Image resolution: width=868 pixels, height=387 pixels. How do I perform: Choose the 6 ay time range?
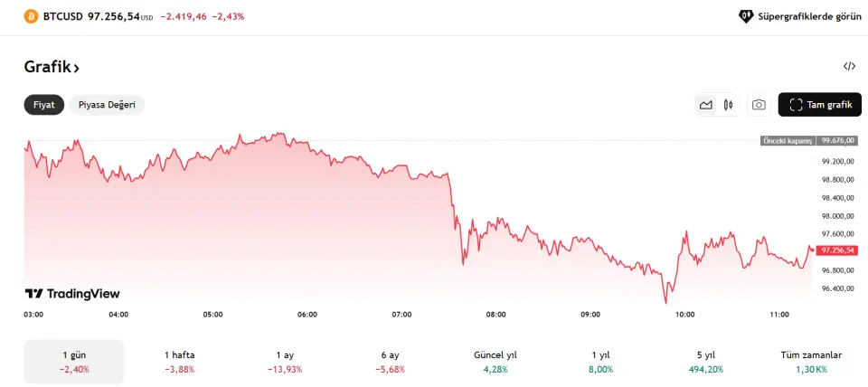(x=390, y=362)
